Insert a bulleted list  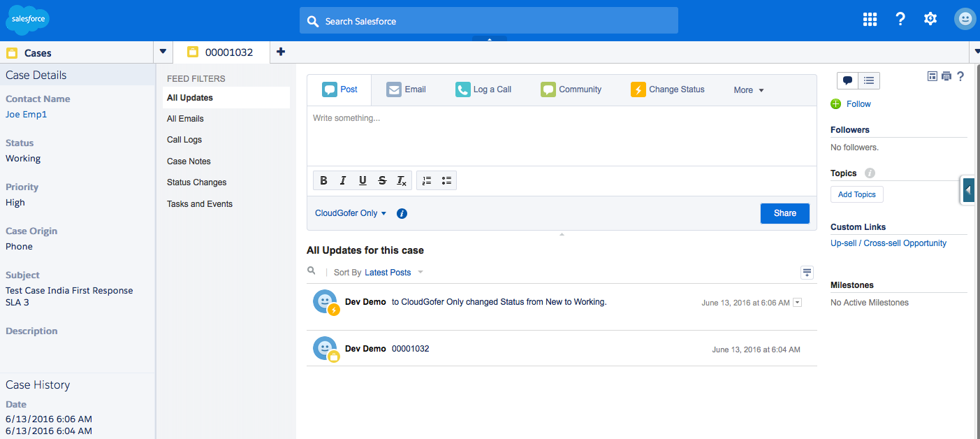(x=446, y=180)
